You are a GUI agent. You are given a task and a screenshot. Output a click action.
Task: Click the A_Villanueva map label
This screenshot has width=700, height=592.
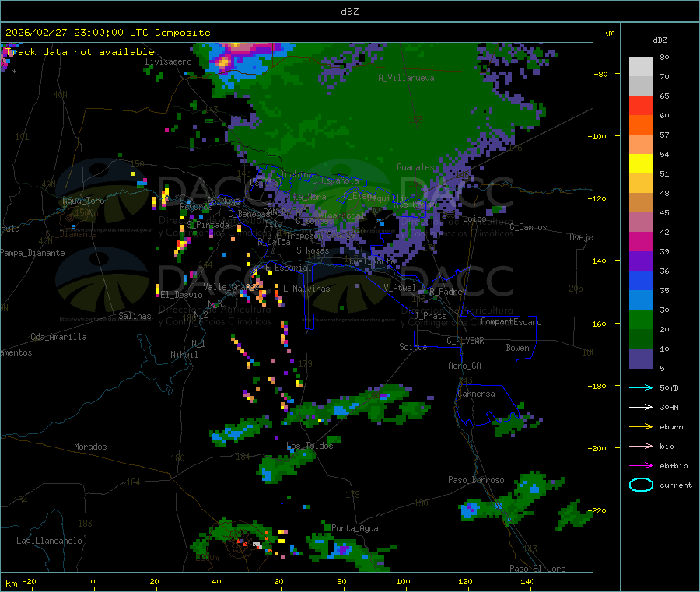click(x=406, y=78)
